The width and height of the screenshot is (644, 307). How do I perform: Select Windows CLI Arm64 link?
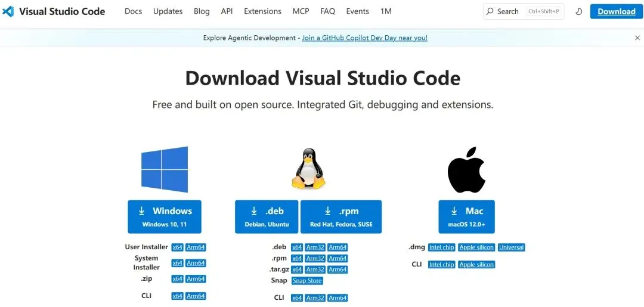click(x=196, y=296)
